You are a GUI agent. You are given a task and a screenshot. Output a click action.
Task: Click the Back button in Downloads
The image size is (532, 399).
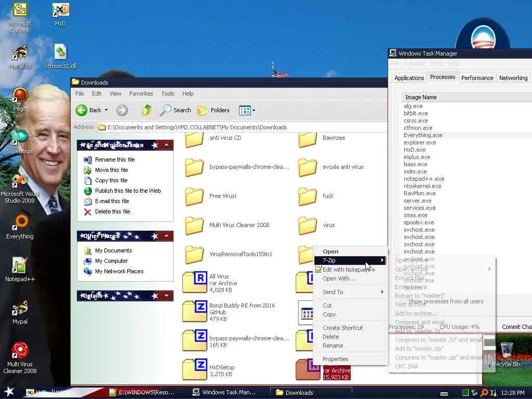pos(88,110)
